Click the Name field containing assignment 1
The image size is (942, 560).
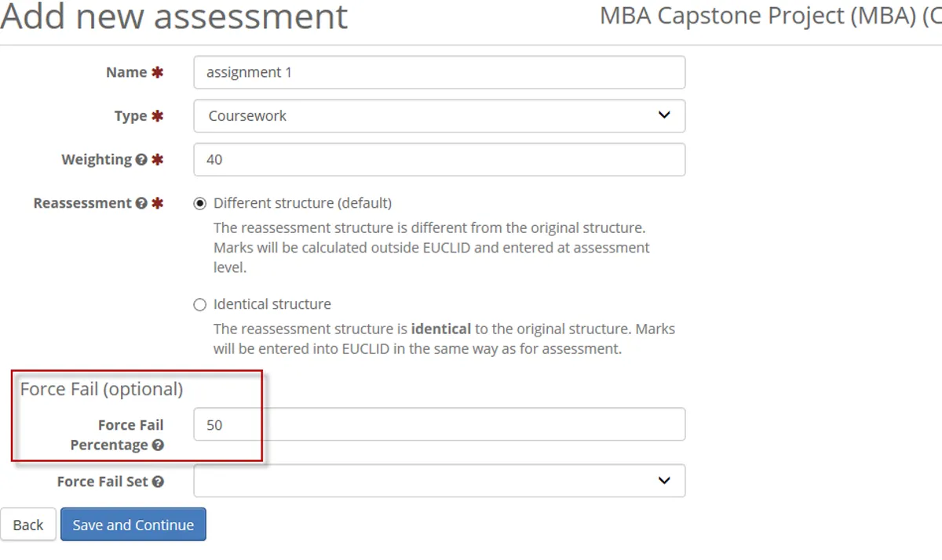(439, 72)
